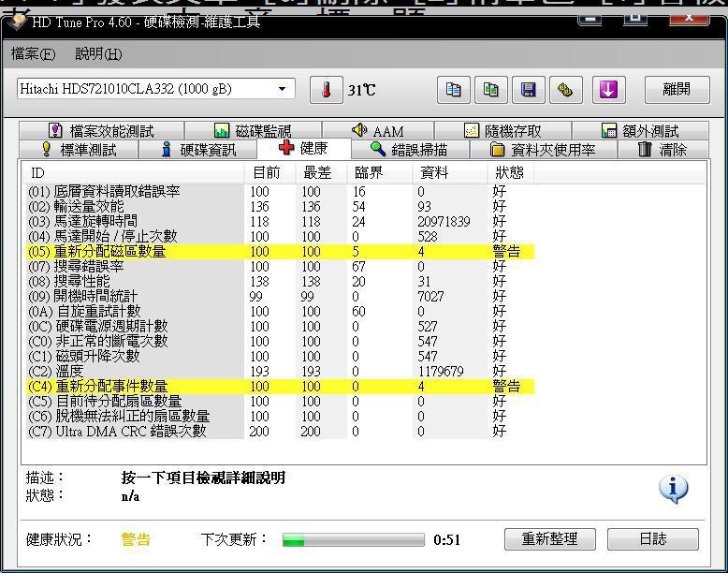Viewport: 728px width, 573px height.
Task: Switch to the AAM tab
Action: [378, 130]
